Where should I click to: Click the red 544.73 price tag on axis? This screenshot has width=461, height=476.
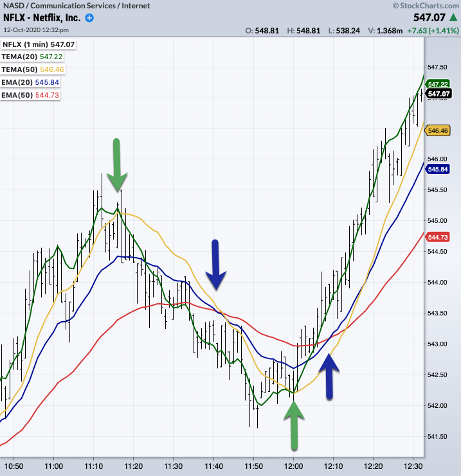pyautogui.click(x=438, y=237)
